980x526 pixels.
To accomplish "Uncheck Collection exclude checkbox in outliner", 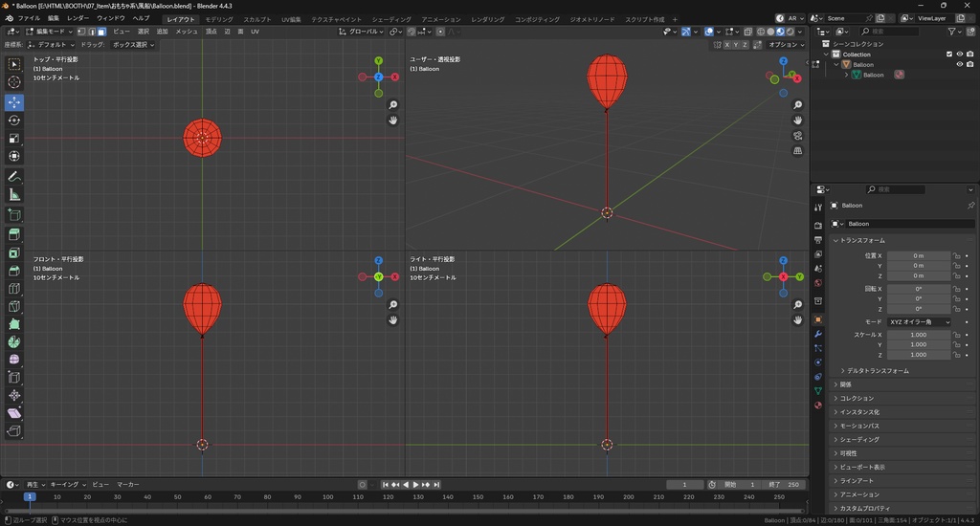I will click(949, 55).
